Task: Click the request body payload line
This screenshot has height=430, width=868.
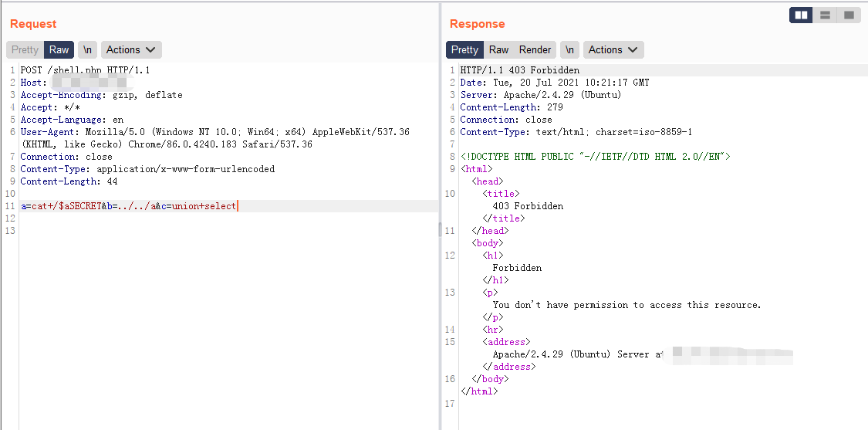Action: (128, 206)
